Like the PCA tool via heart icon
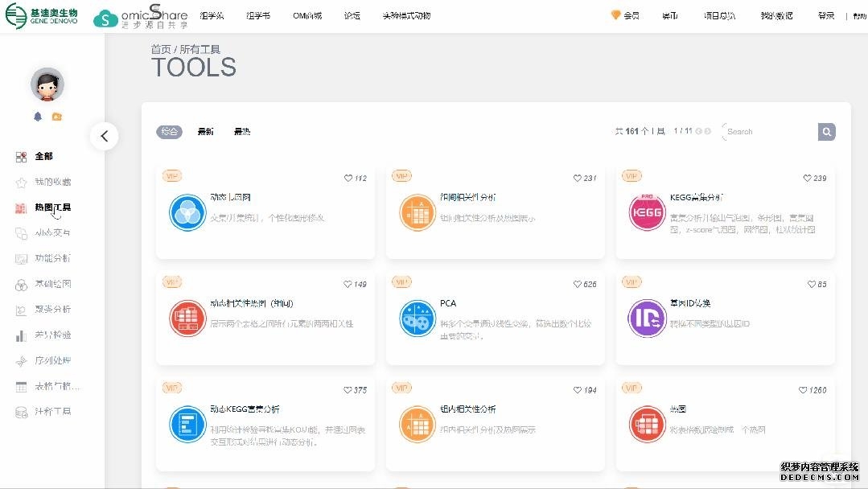Image resolution: width=868 pixels, height=489 pixels. click(578, 285)
